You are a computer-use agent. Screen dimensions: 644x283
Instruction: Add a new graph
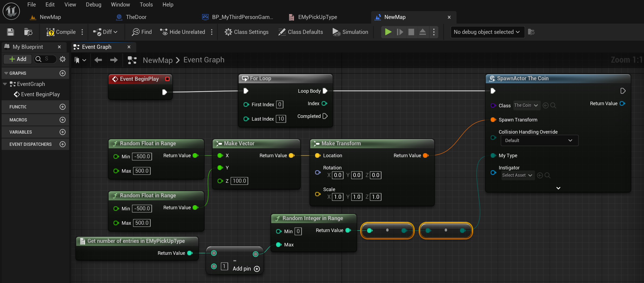pos(63,73)
